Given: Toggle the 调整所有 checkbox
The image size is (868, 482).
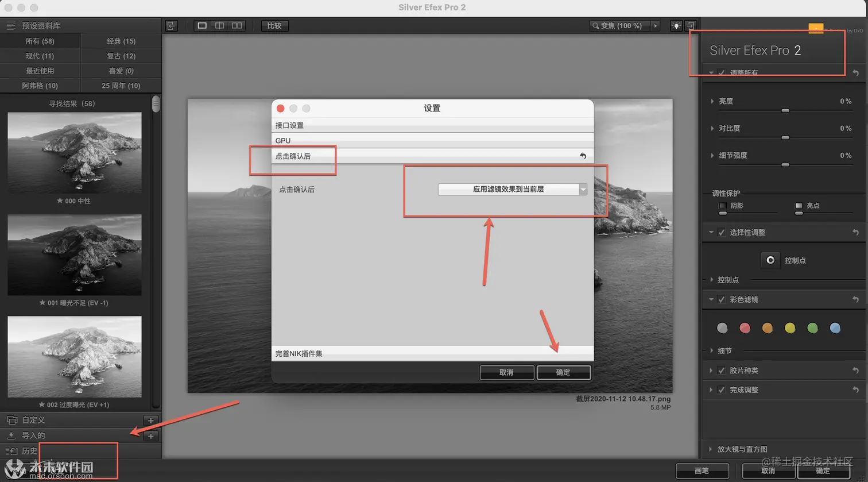Looking at the screenshot, I should 722,73.
